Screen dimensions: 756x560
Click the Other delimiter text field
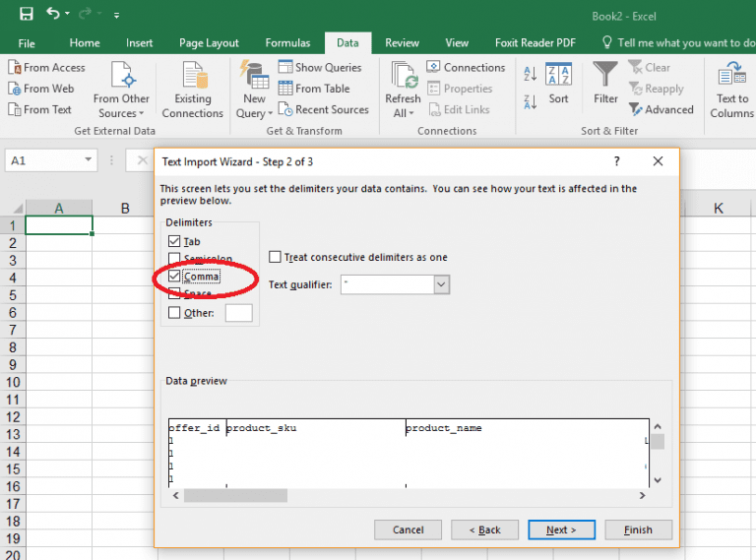pos(238,313)
